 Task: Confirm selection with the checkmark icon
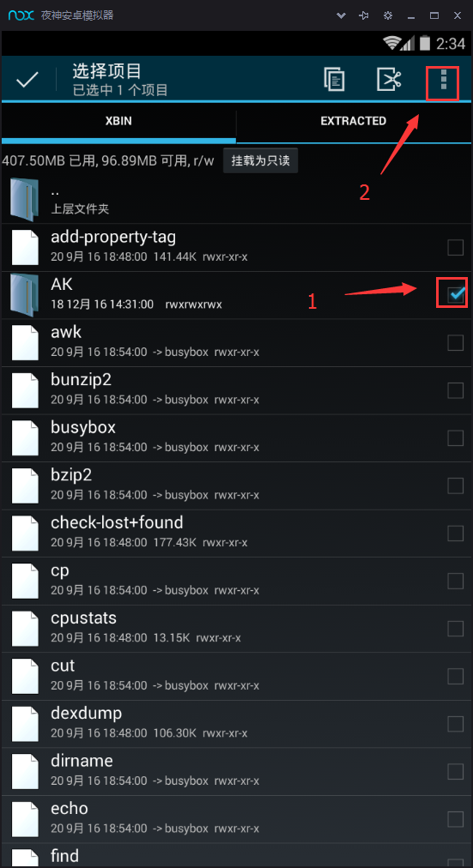[27, 81]
